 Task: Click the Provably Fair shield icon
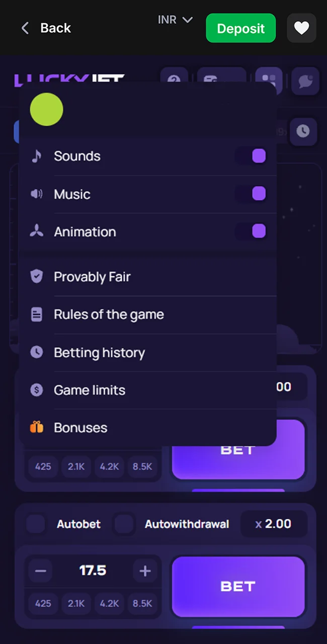[x=36, y=276]
